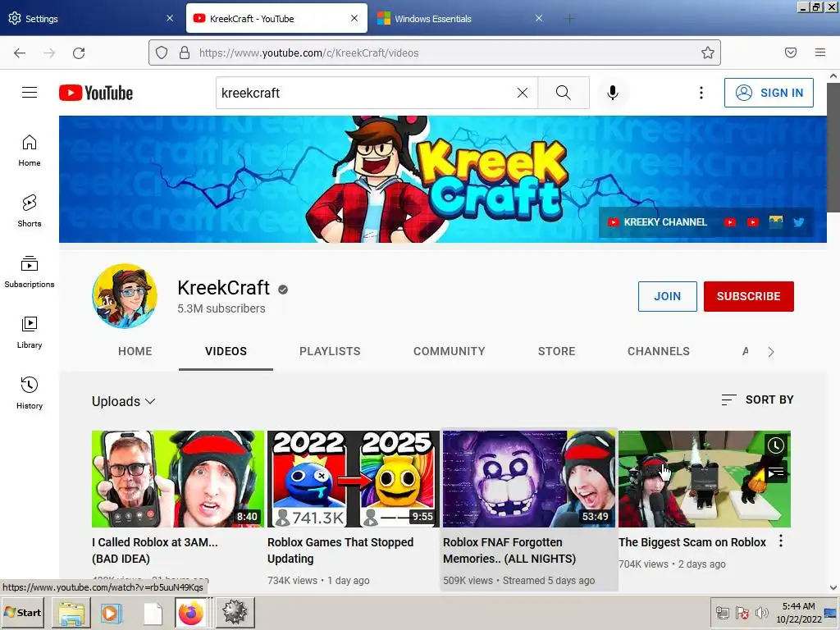Image resolution: width=840 pixels, height=630 pixels.
Task: Click the Firefox taskbar icon
Action: pos(191,613)
